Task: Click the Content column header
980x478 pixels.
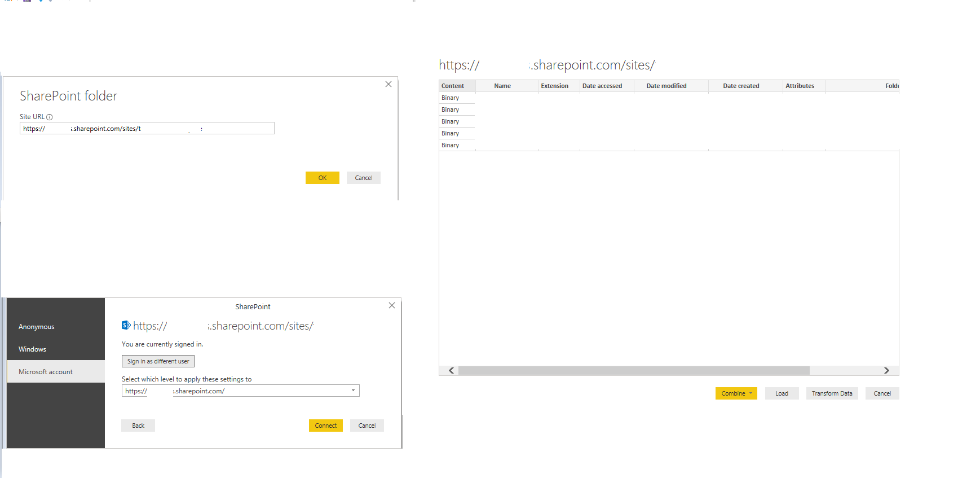Action: (x=457, y=86)
